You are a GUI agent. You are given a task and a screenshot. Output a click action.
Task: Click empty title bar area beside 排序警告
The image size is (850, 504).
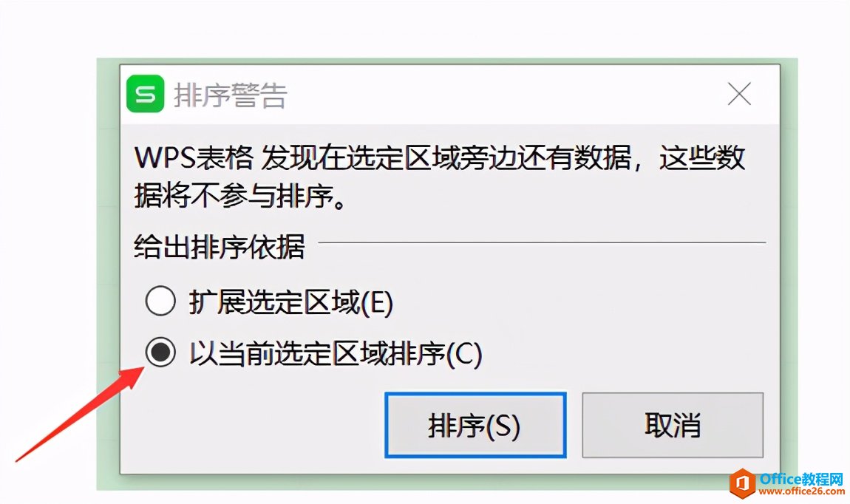point(504,95)
